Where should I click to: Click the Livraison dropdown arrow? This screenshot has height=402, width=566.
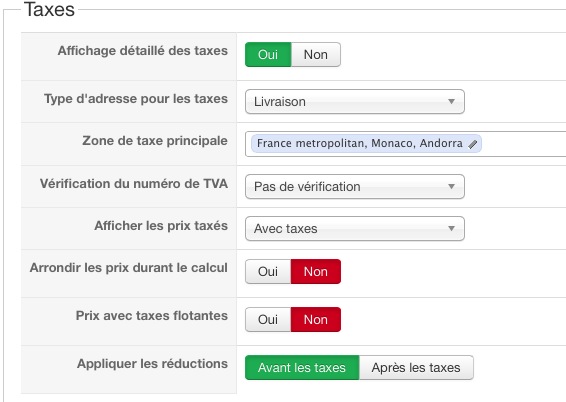pos(451,101)
